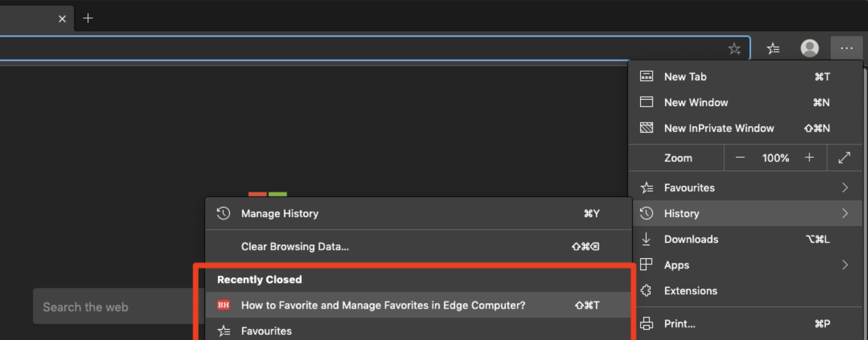Viewport: 868px width, 340px height.
Task: Expand the Apps submenu chevron
Action: pos(845,265)
